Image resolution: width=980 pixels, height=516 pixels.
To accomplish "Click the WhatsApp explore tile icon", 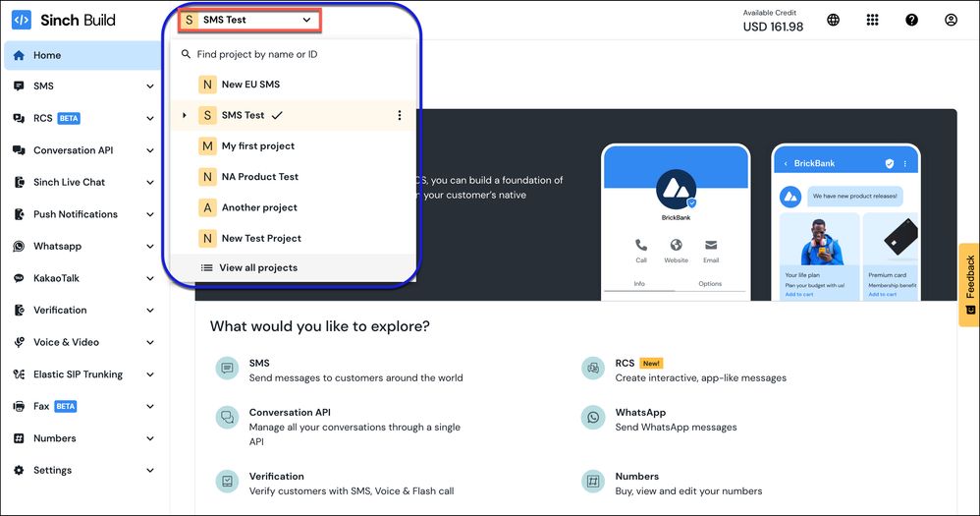I will 593,417.
